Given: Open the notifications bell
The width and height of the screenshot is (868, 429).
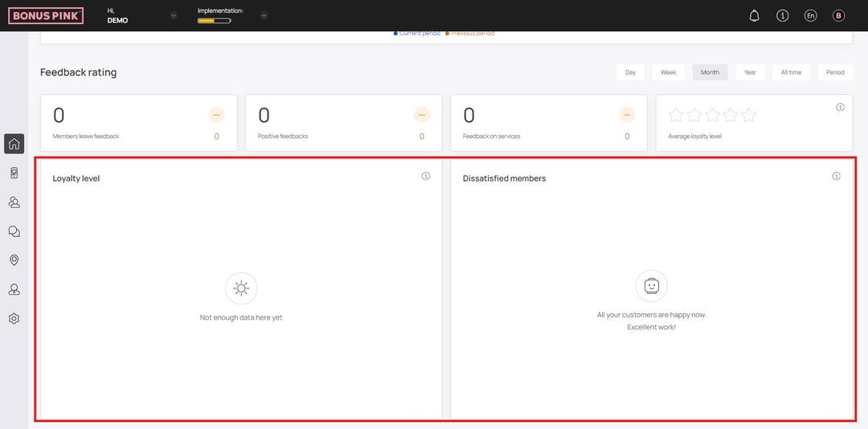Looking at the screenshot, I should pyautogui.click(x=754, y=15).
